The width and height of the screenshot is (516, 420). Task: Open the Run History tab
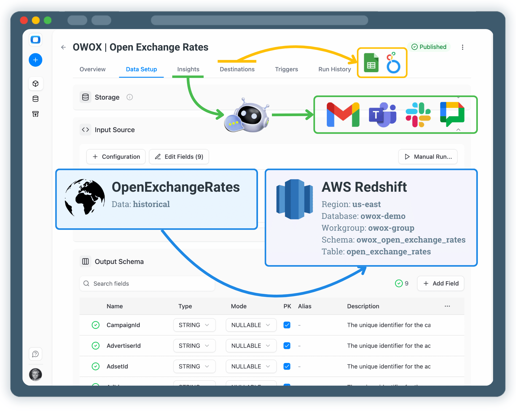click(334, 69)
